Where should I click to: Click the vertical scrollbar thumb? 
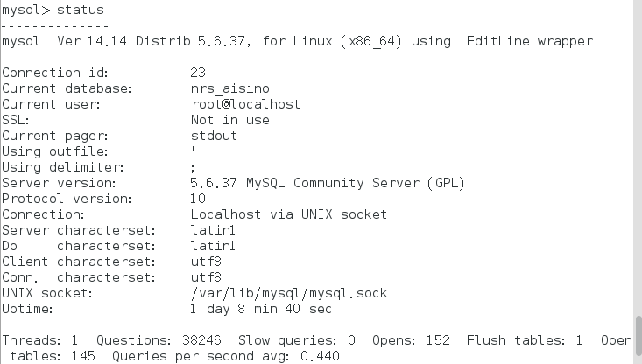638,334
